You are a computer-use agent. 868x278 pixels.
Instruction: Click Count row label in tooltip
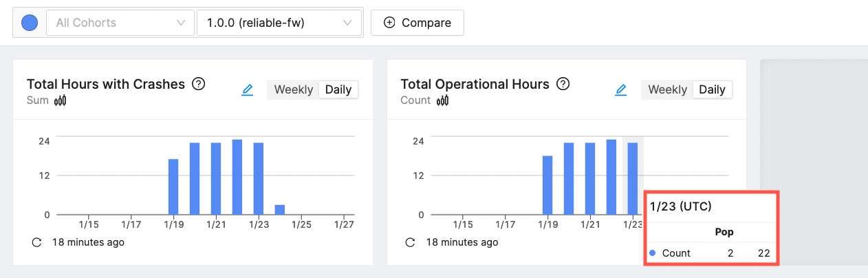tap(676, 253)
